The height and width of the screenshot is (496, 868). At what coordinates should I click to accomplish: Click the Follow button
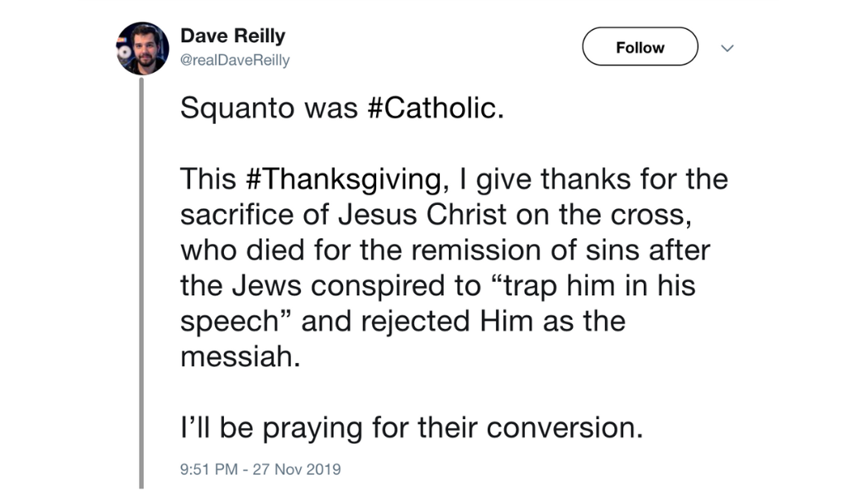pyautogui.click(x=640, y=48)
